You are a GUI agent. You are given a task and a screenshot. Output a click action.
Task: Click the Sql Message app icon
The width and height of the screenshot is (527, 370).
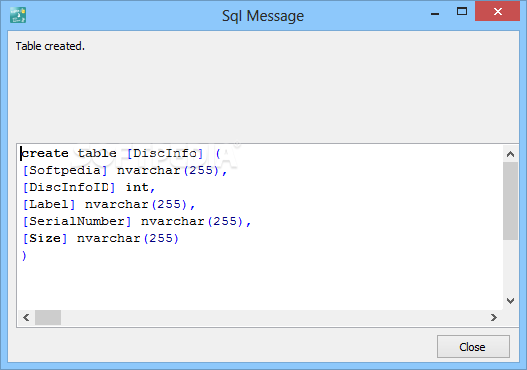pos(18,15)
